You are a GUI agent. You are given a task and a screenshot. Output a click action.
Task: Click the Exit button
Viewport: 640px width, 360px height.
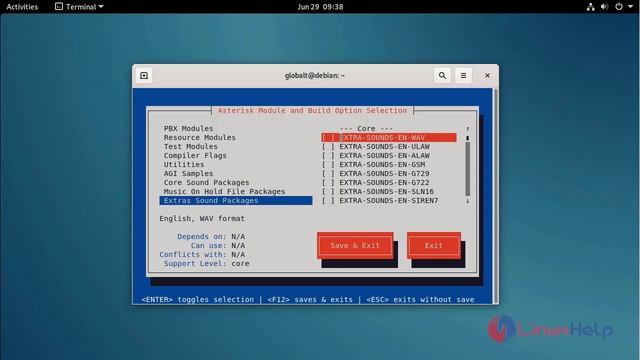point(433,245)
